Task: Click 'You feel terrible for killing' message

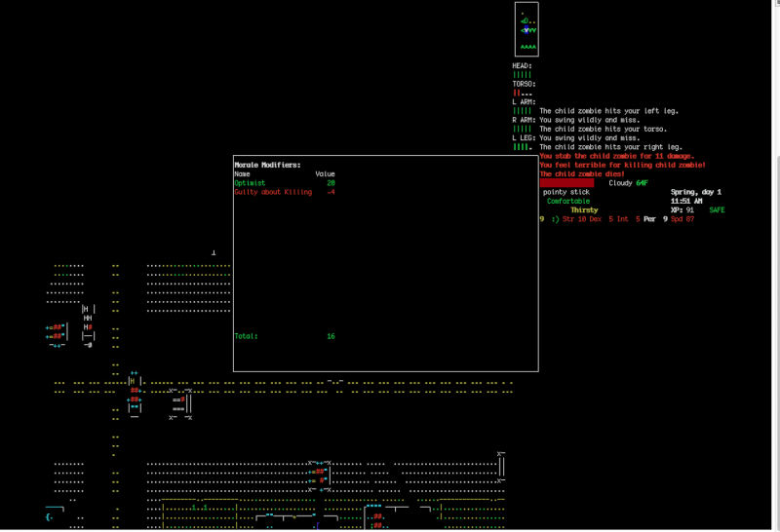Action: [x=622, y=165]
